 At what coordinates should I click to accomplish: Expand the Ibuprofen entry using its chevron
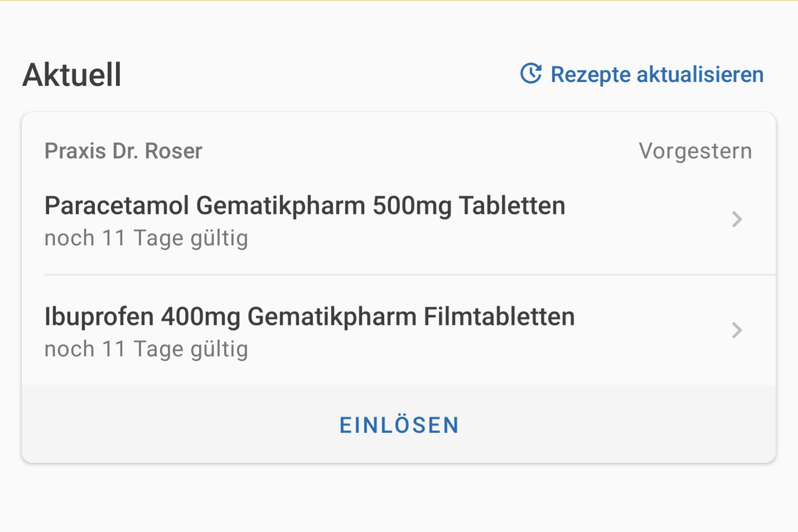(737, 330)
